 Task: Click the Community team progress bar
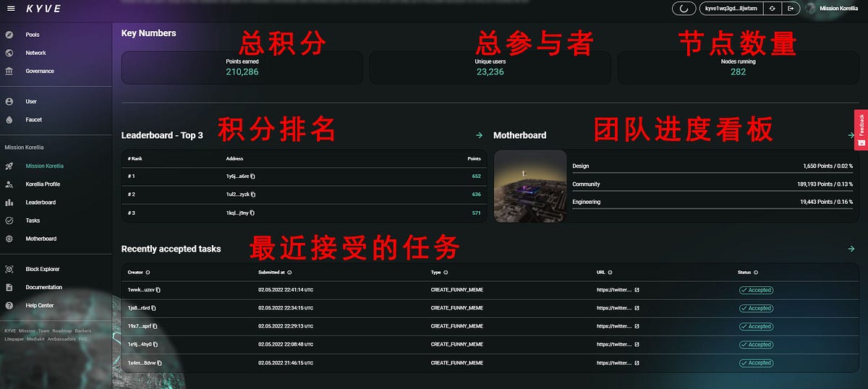[712, 190]
